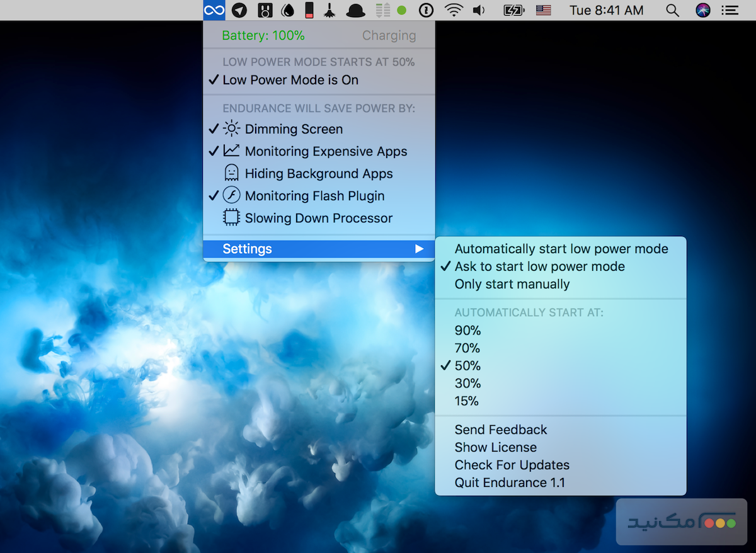756x553 pixels.
Task: Choose Quit Endurance 1.1
Action: [510, 482]
